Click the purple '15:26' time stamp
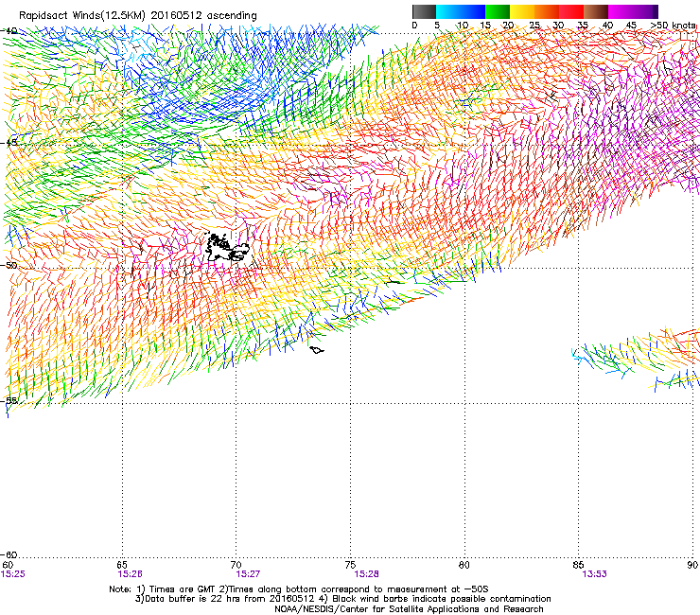Image resolution: width=700 pixels, height=615 pixels. click(130, 574)
